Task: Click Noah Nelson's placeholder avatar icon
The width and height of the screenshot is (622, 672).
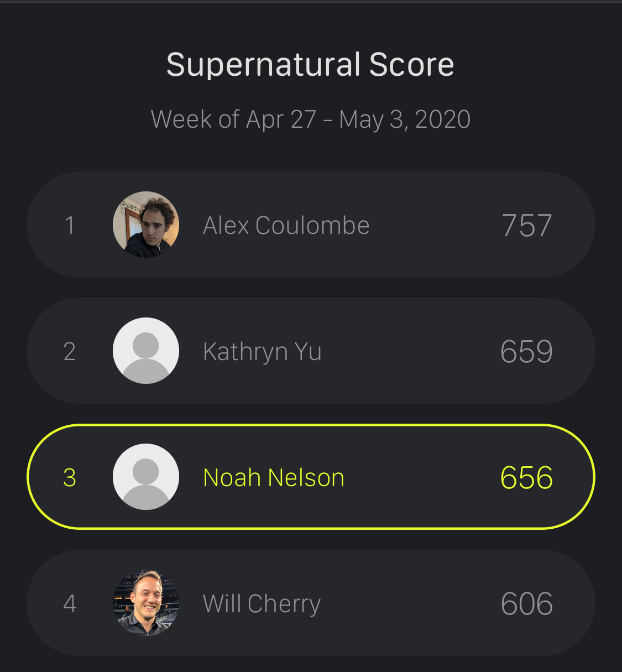Action: [x=146, y=477]
